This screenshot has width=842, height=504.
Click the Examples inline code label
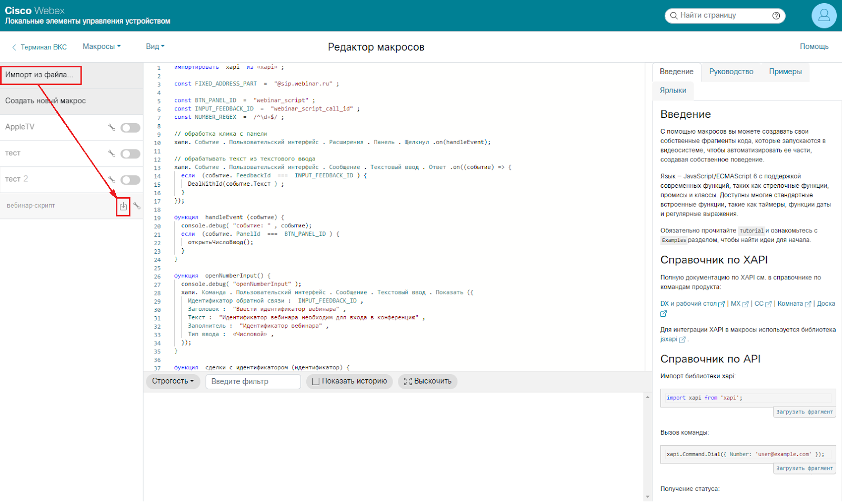[x=674, y=240]
